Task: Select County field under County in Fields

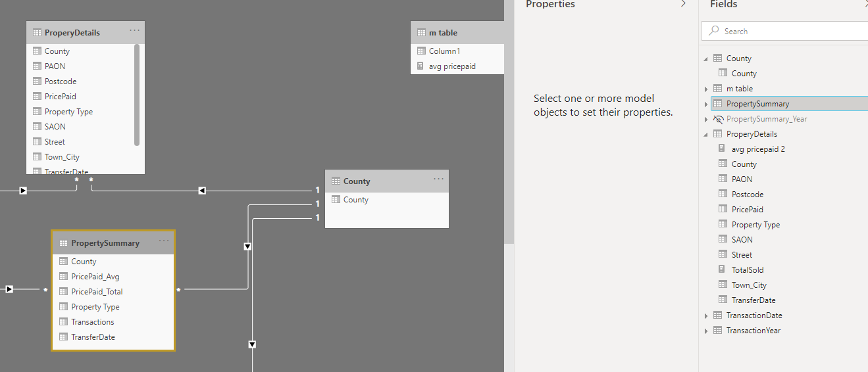Action: click(744, 74)
